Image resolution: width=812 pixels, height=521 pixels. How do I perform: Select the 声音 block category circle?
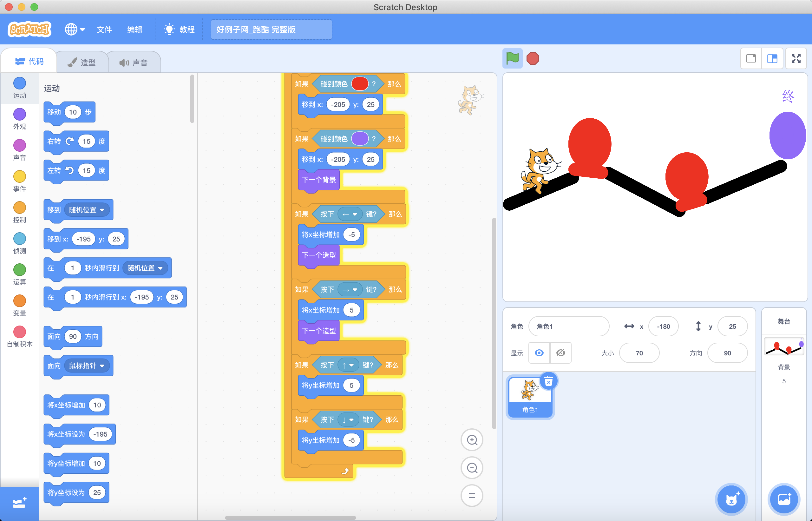click(x=20, y=145)
